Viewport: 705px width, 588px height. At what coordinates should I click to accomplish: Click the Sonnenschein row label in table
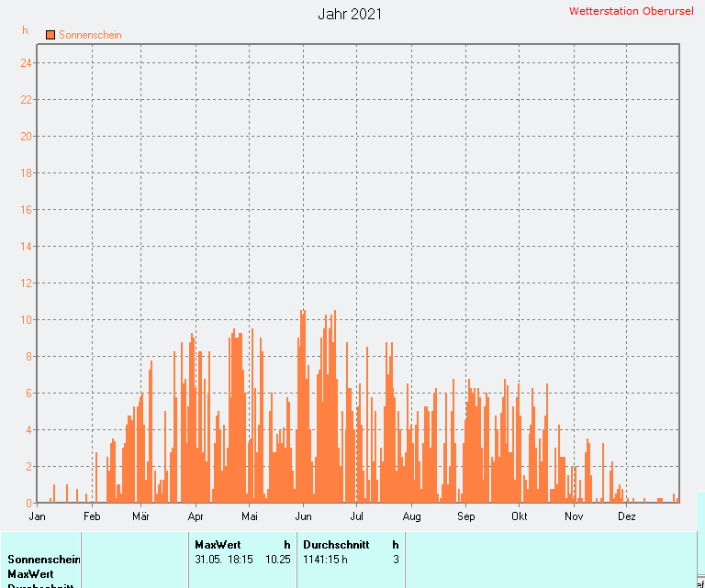44,560
